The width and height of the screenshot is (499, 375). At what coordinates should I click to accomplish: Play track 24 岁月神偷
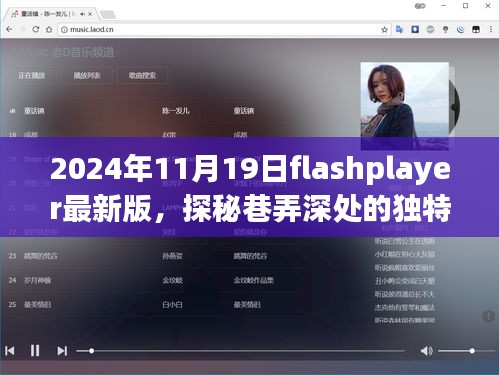[37, 280]
